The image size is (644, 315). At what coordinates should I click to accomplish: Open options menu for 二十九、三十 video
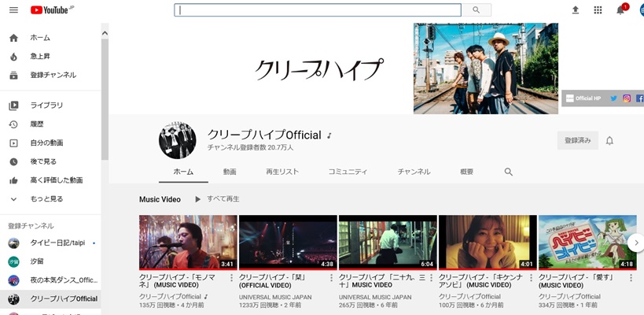coord(431,278)
